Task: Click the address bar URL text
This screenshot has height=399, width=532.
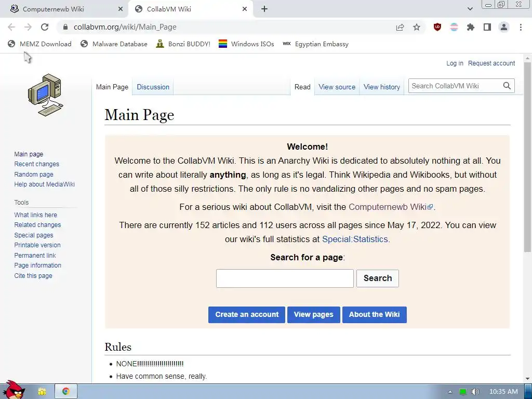Action: pos(125,27)
